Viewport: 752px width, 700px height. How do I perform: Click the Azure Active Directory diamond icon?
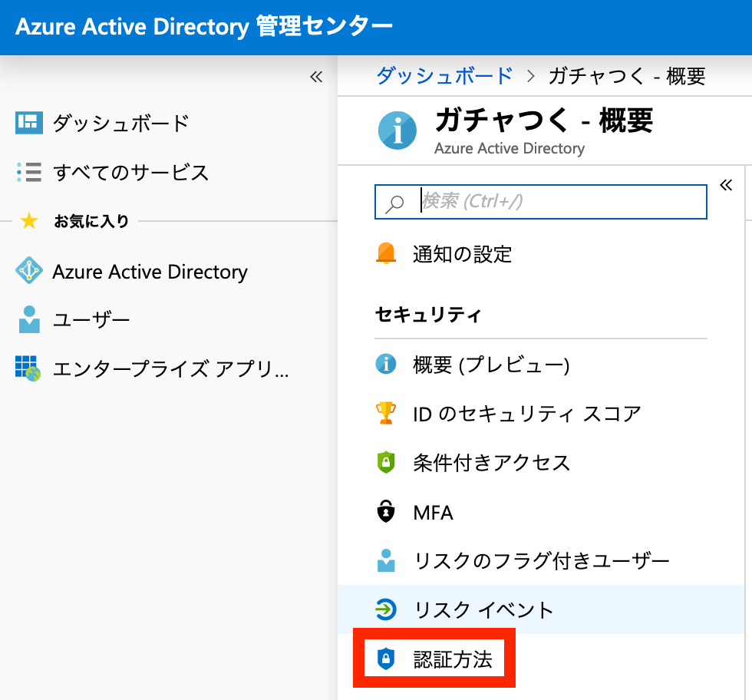coord(29,270)
